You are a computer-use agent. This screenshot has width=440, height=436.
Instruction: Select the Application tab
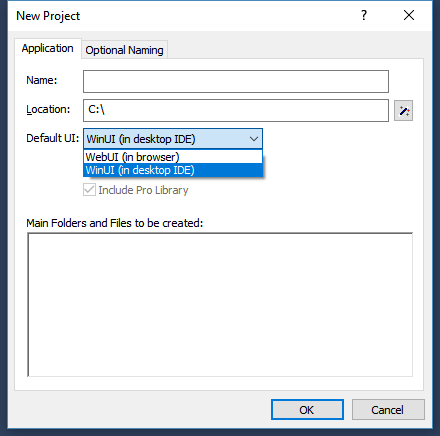click(48, 48)
